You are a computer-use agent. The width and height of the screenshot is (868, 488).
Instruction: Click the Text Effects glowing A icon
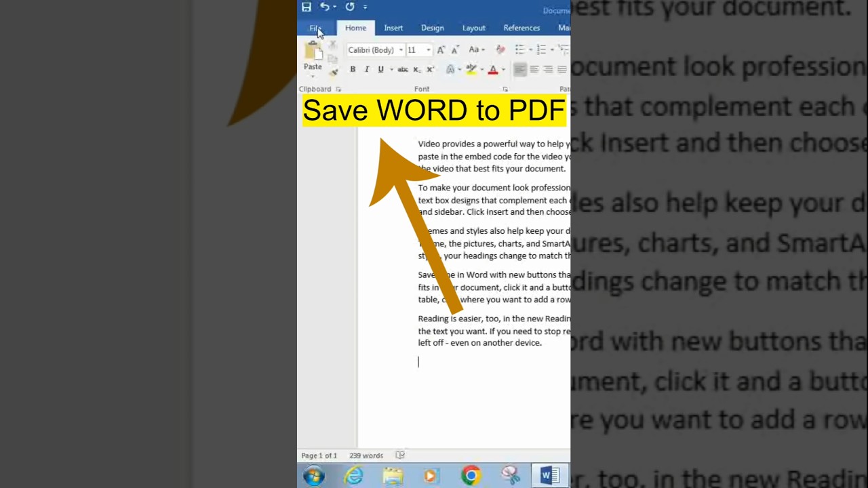click(x=450, y=69)
